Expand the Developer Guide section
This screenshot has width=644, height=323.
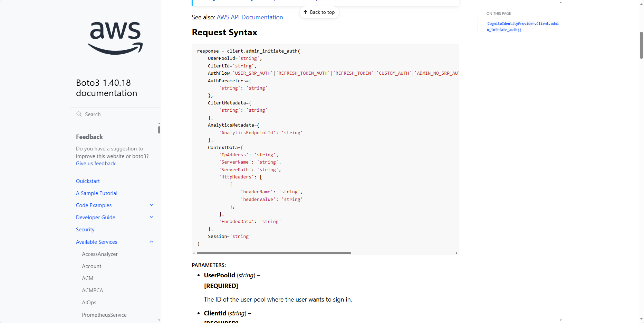(151, 218)
